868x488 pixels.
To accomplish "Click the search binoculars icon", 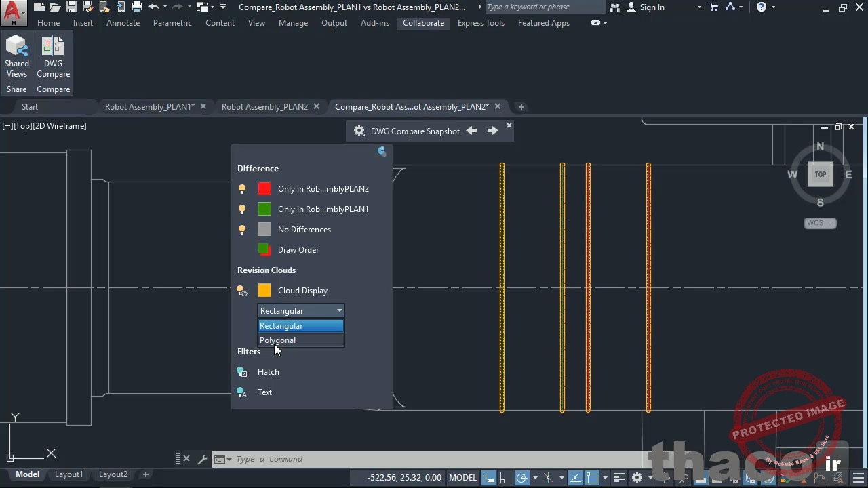I will tap(615, 7).
